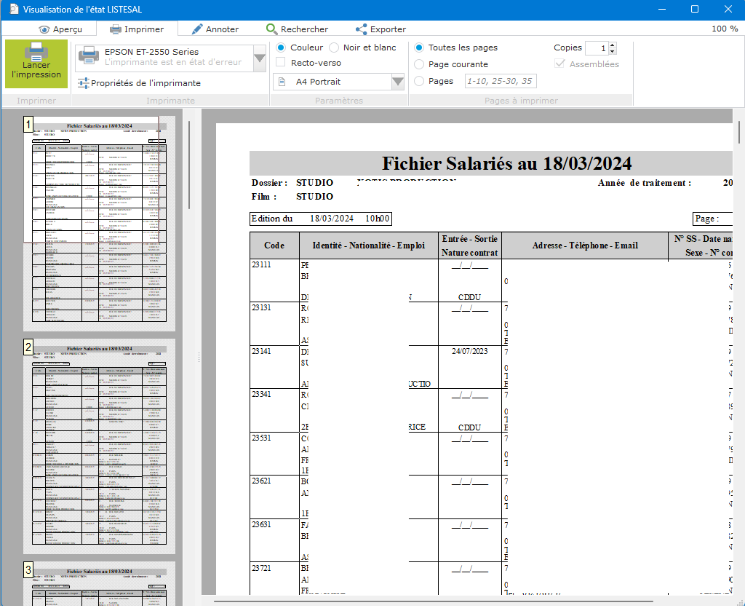Click the Lancer l'impression printer button

pyautogui.click(x=36, y=63)
